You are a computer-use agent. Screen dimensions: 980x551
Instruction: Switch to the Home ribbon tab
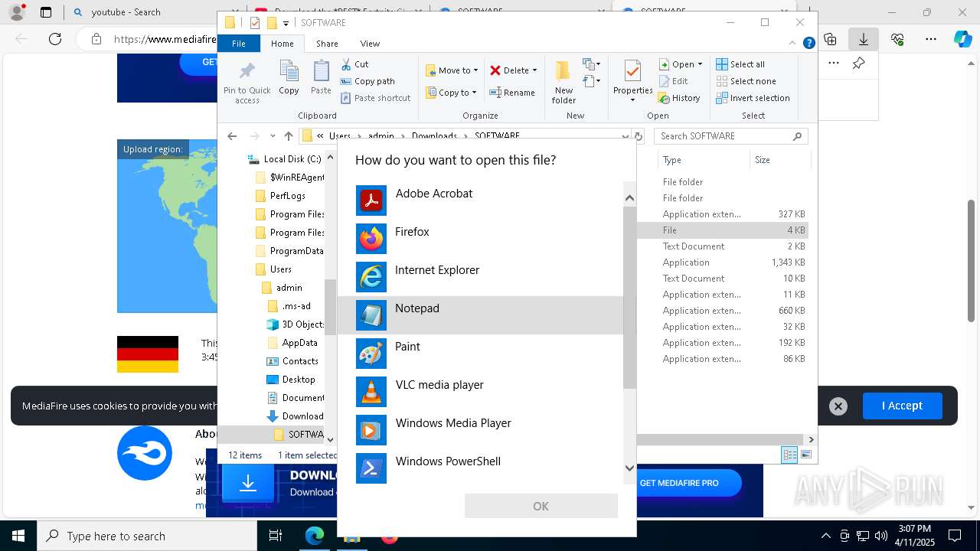(282, 44)
